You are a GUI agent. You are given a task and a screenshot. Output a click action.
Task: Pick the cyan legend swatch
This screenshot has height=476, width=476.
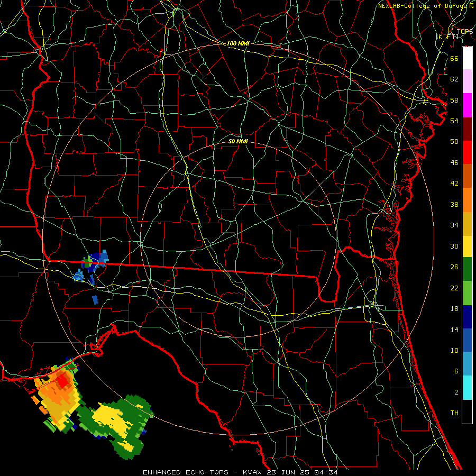[x=467, y=388]
